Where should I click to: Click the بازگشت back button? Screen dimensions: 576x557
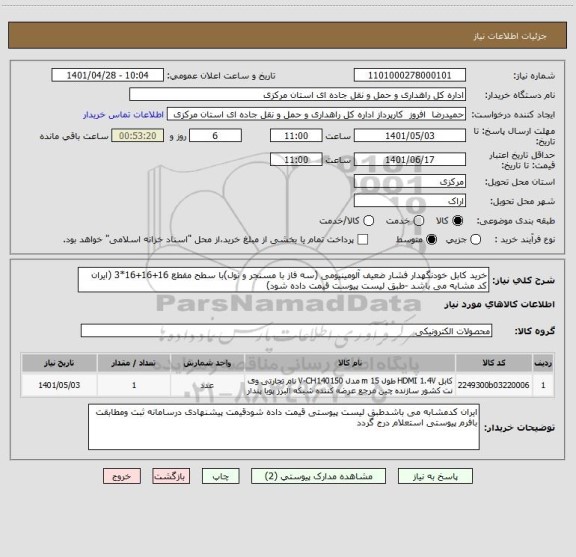point(171,476)
